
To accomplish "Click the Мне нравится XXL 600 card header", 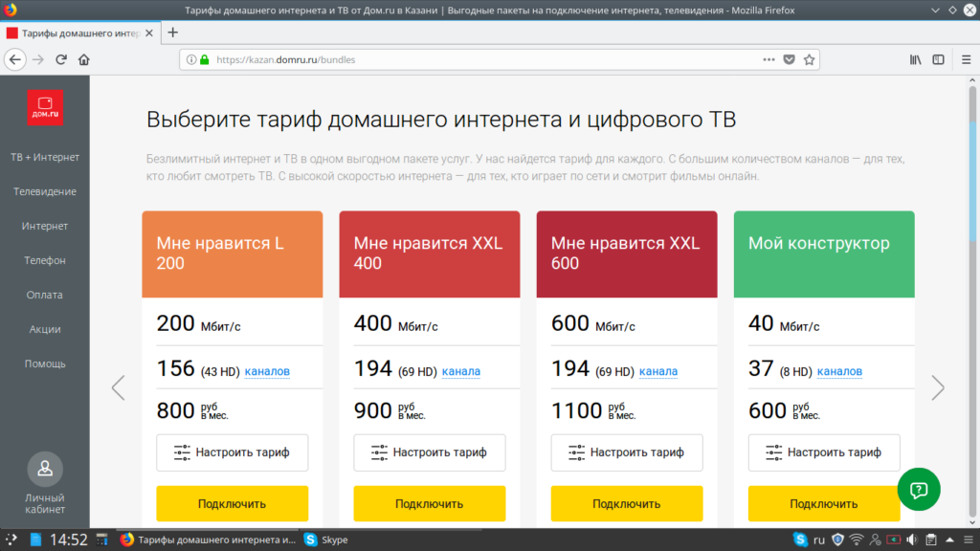I will (627, 254).
